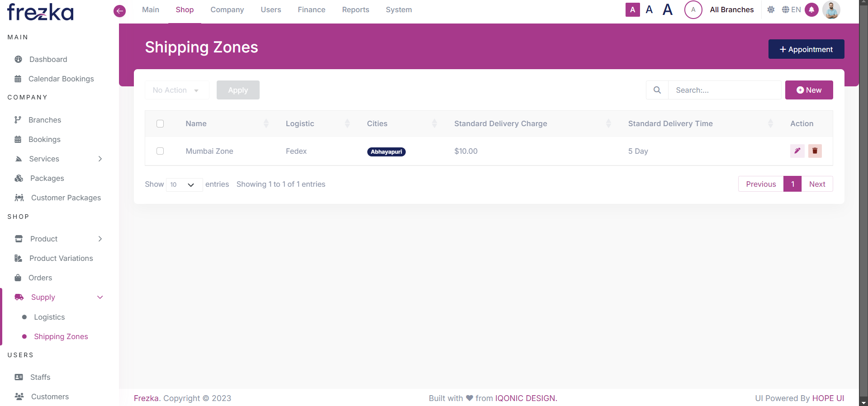Collapse the Supply submenu chevron
The width and height of the screenshot is (868, 406).
100,297
